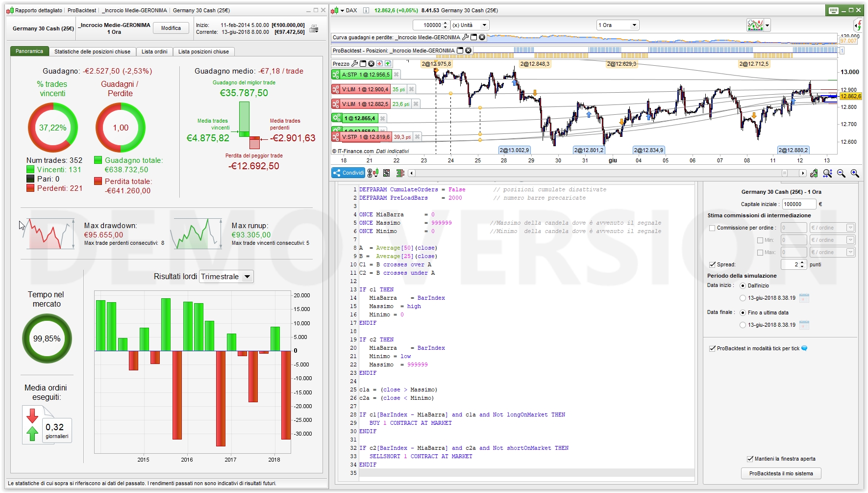Click gear icon of V:LIM 12.900,4 order
Screen dimensions: 868x493
tap(336, 89)
